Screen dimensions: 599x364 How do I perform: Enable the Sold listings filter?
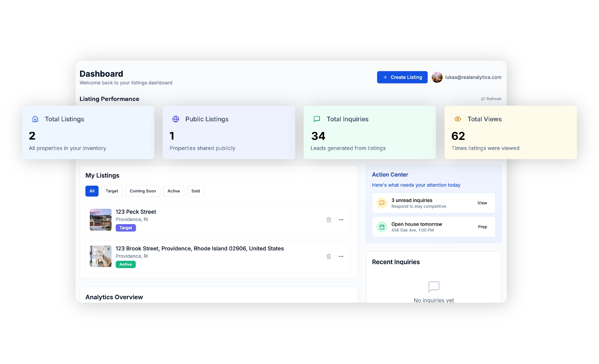click(196, 191)
